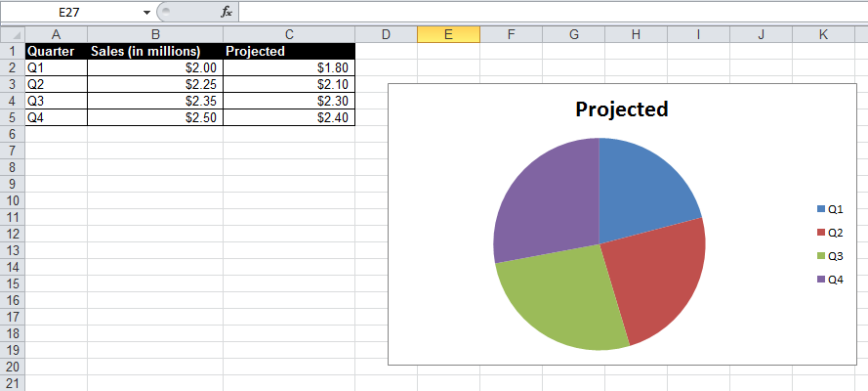This screenshot has width=868, height=391.
Task: Click the $2.50 sales cell
Action: 155,117
